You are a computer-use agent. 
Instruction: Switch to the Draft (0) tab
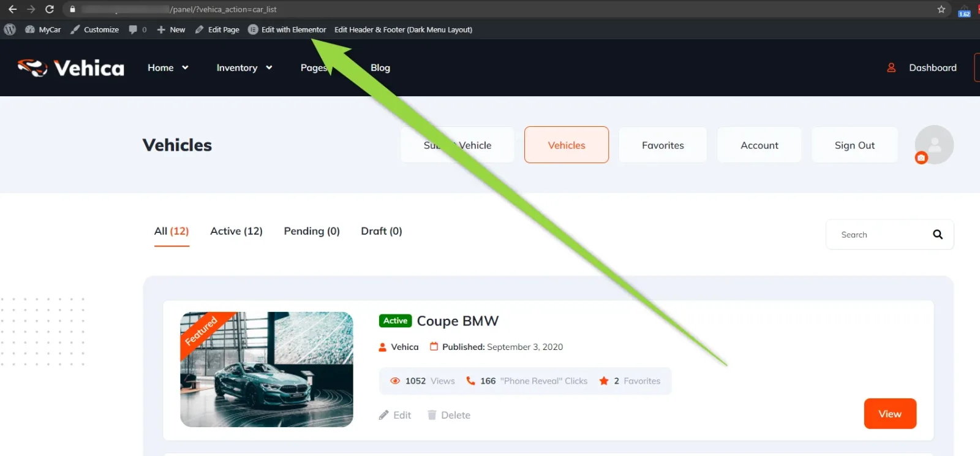click(382, 231)
